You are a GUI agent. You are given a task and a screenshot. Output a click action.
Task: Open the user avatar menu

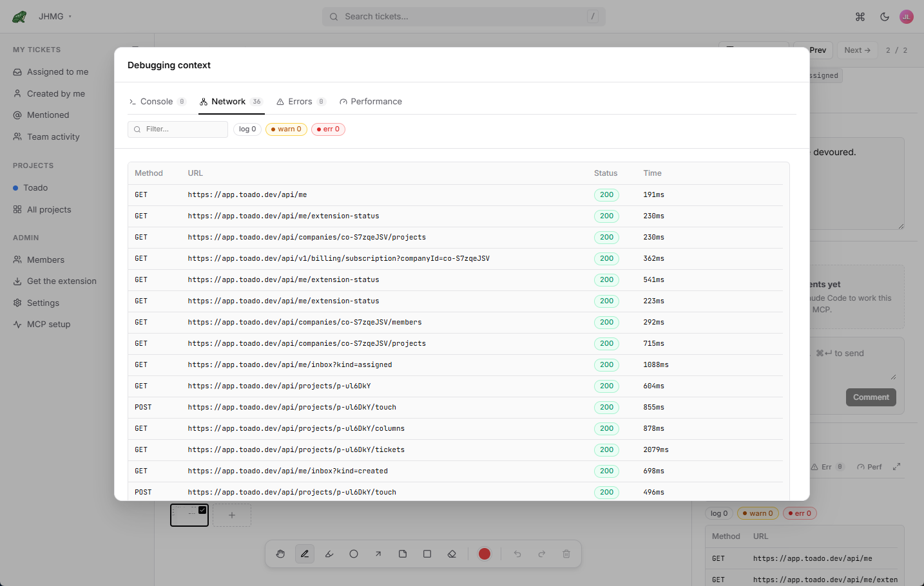(x=907, y=17)
